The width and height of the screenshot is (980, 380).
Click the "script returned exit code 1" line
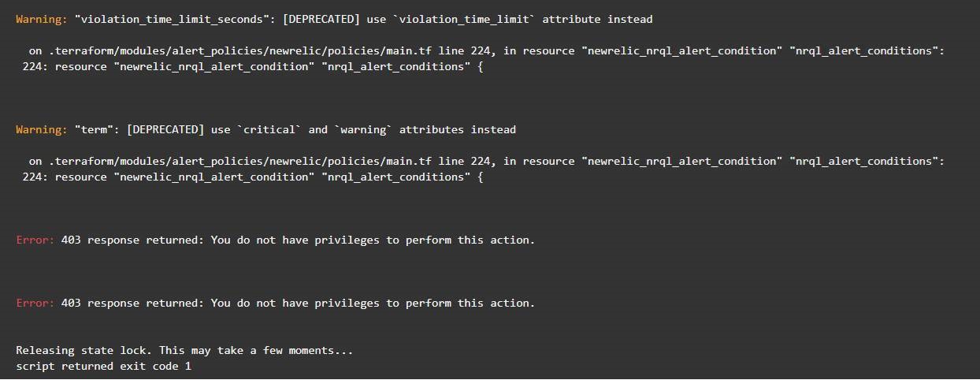click(104, 367)
